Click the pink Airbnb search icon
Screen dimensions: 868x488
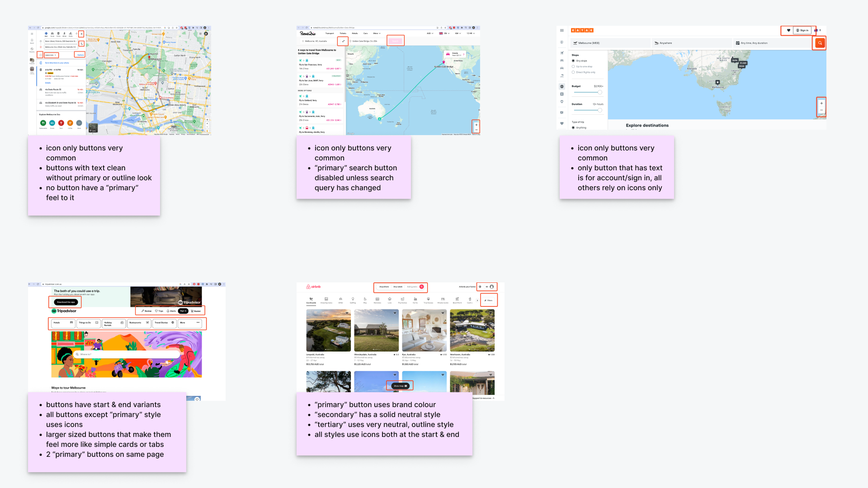tap(421, 286)
